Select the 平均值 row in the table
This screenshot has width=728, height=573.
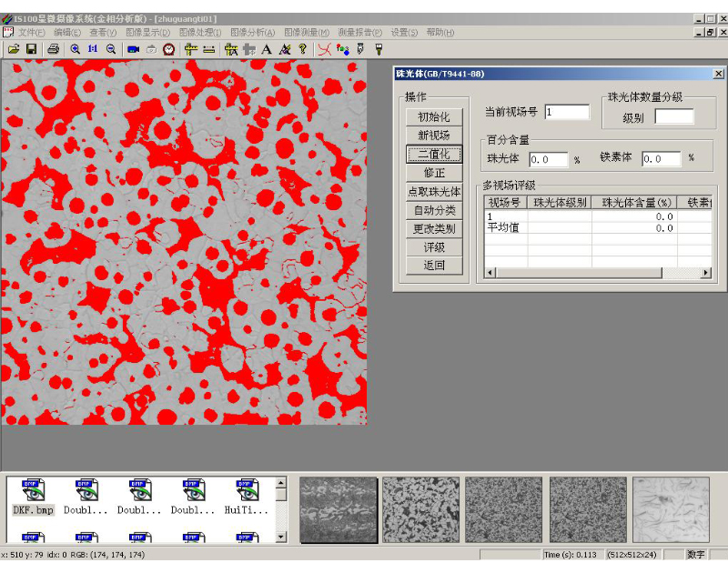coord(598,227)
